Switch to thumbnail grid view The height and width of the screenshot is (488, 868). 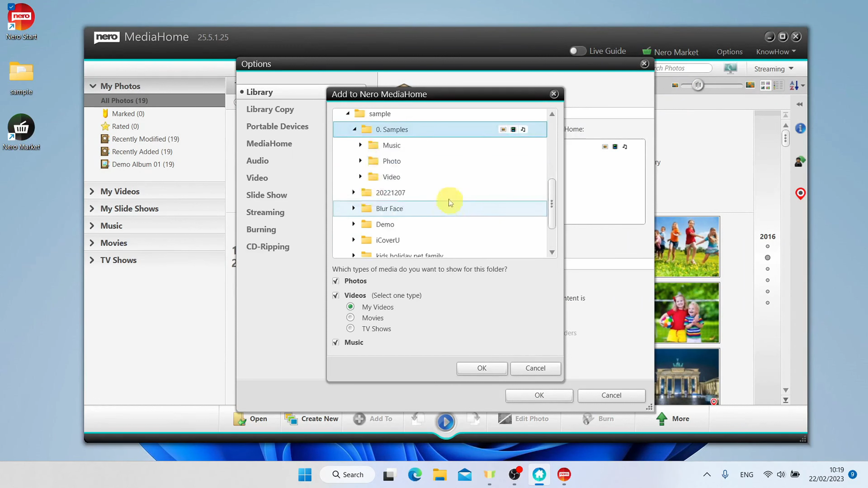766,86
